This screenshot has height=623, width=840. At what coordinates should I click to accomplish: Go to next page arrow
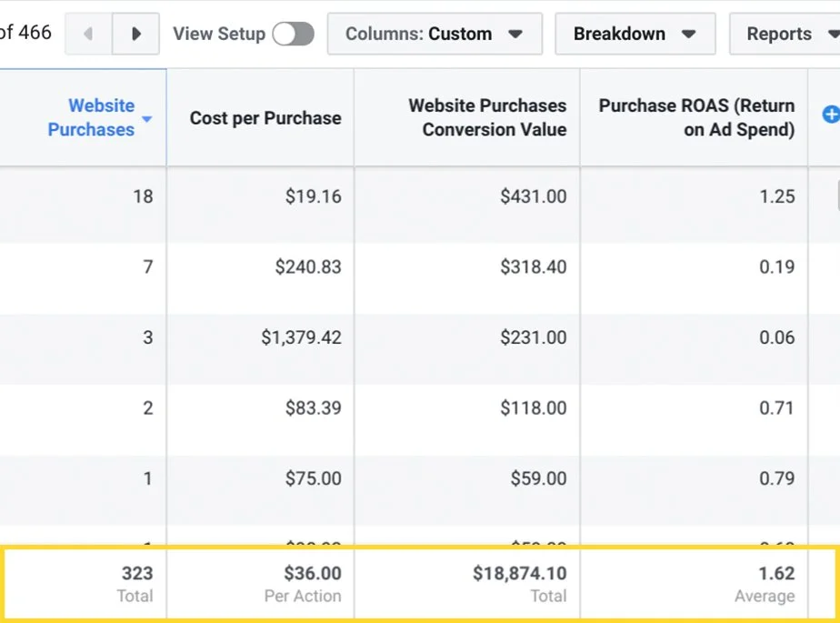pyautogui.click(x=136, y=35)
